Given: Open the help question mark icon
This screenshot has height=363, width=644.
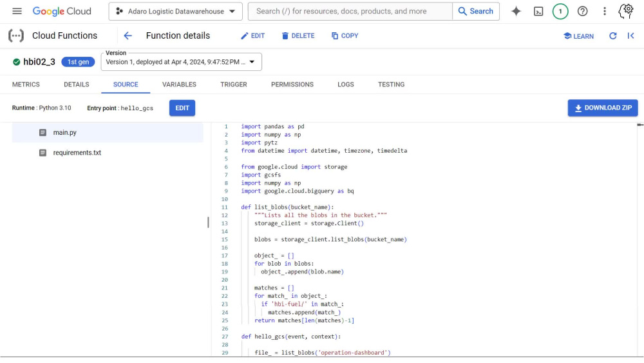Looking at the screenshot, I should (582, 12).
